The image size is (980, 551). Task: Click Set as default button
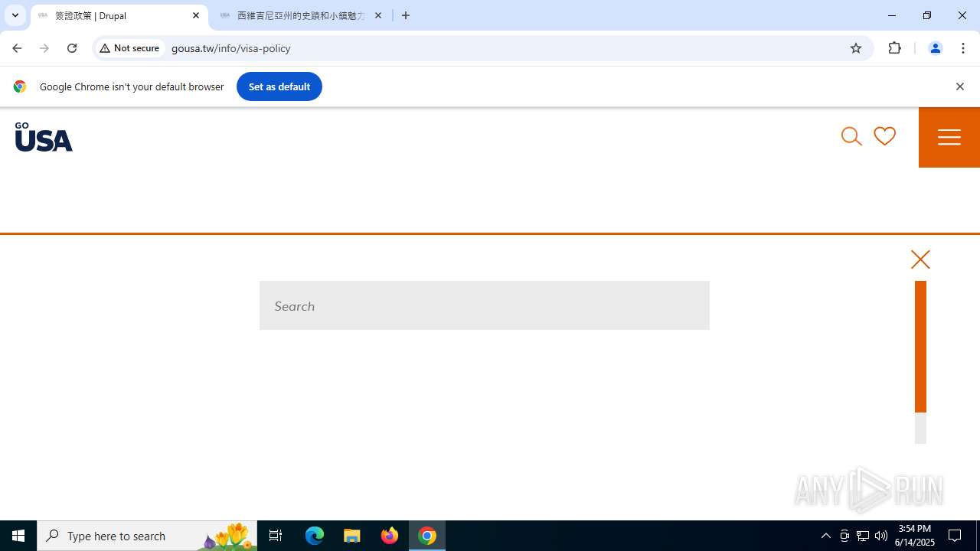click(x=279, y=86)
